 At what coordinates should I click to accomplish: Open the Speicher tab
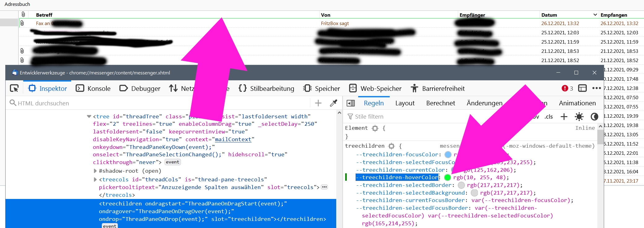pos(322,89)
